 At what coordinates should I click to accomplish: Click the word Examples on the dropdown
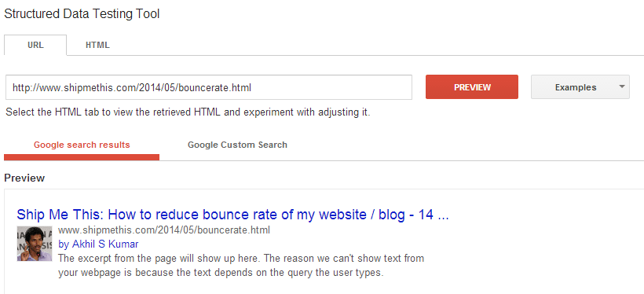[576, 87]
